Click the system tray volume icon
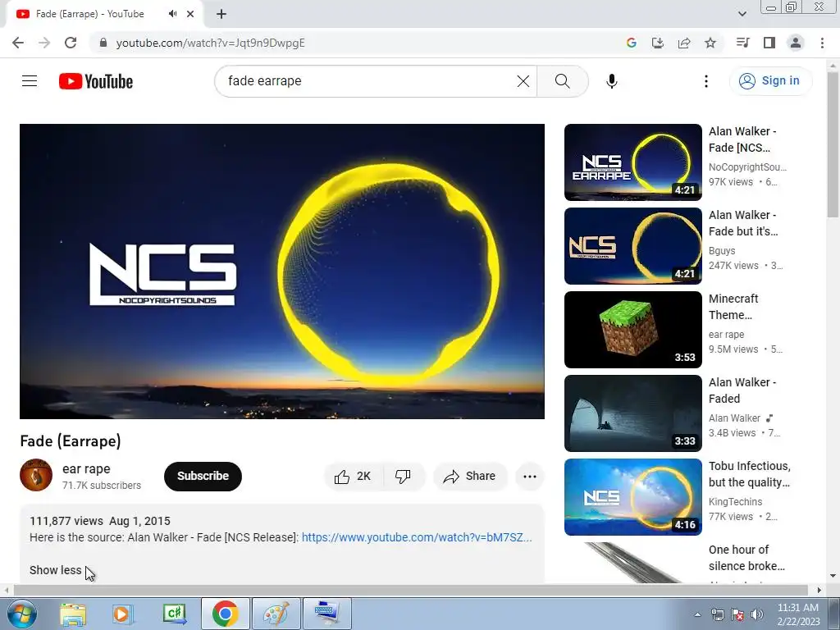 [756, 614]
